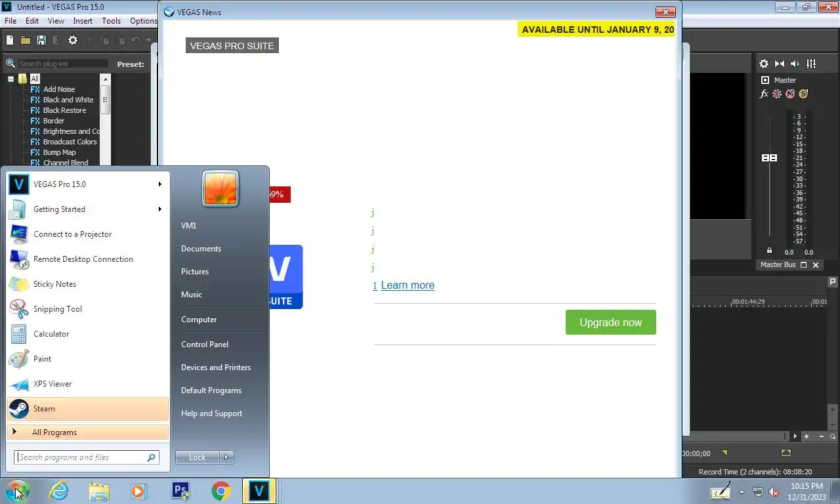Image resolution: width=840 pixels, height=504 pixels.
Task: Open Windows Media Player from taskbar
Action: coord(139,491)
